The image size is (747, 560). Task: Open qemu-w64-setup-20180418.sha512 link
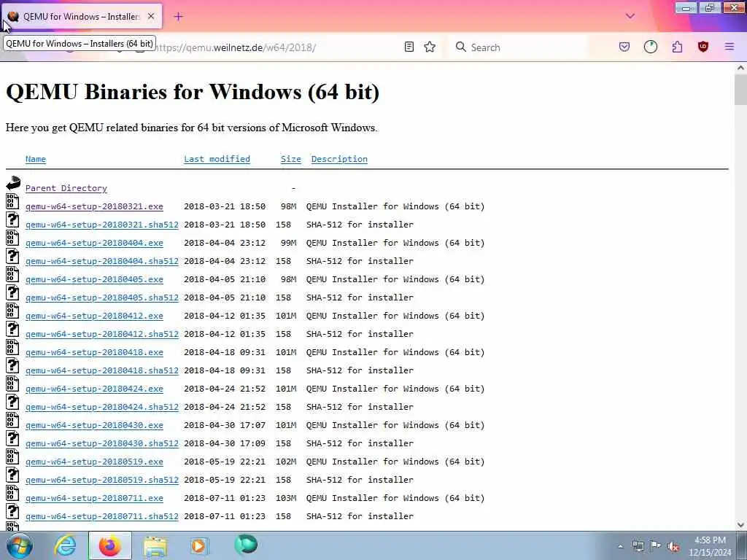coord(102,370)
